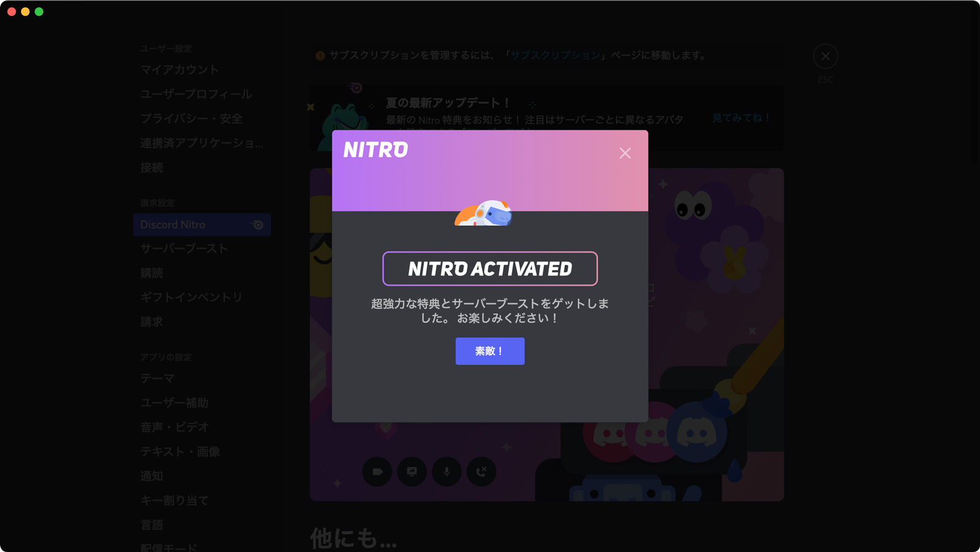This screenshot has height=552, width=980.
Task: Close the Nitro Activated dialog with X
Action: (625, 153)
